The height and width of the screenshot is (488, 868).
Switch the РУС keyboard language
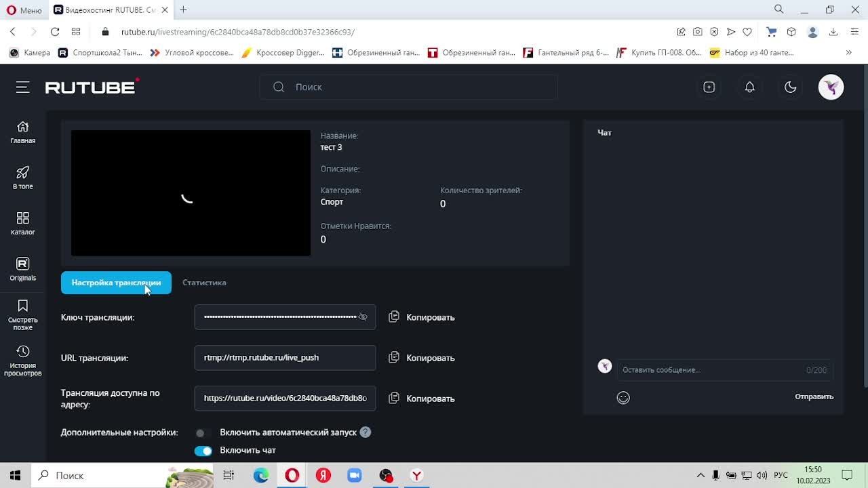[781, 475]
